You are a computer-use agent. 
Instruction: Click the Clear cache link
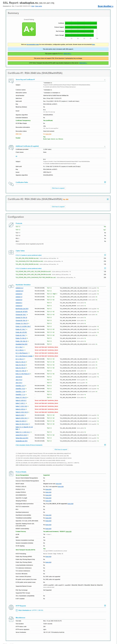pos(38,6)
